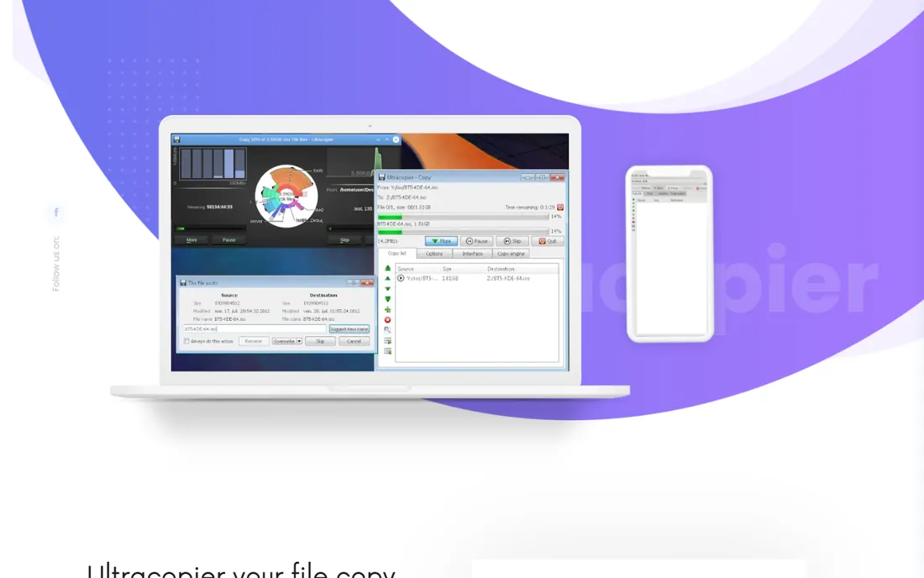Viewport: 924px width, 578px height.
Task: Click Skip in The file exists dialog
Action: pyautogui.click(x=320, y=341)
